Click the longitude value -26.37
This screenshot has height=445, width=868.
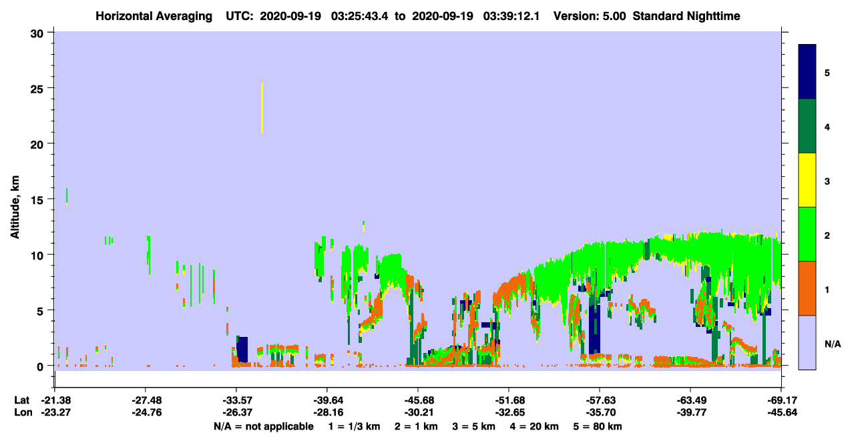point(236,412)
